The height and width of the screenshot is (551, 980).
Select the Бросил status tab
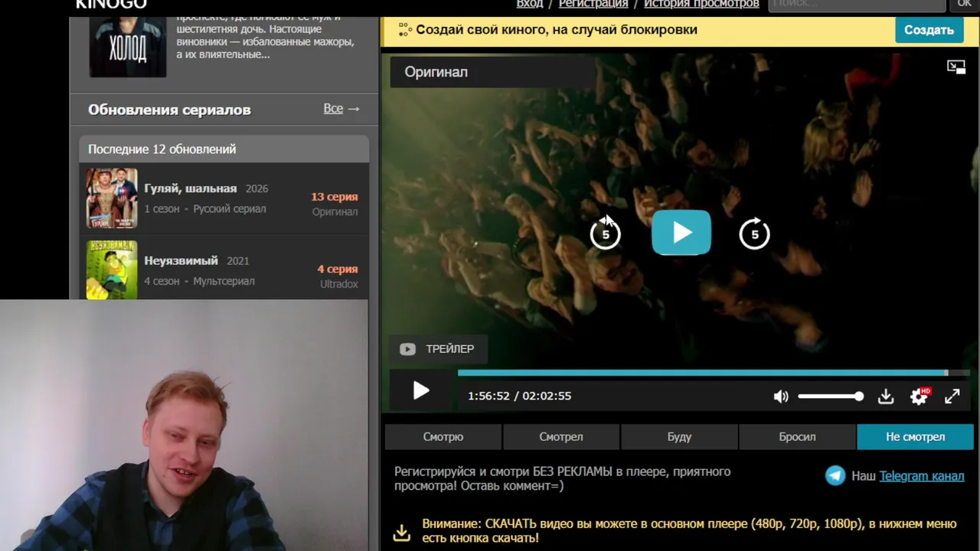[797, 437]
